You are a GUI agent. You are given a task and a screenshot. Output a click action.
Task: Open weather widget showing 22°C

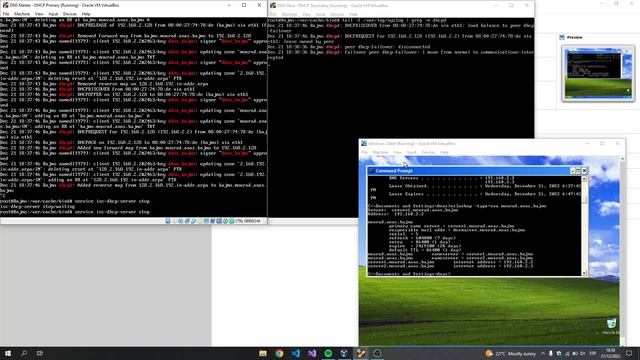click(510, 353)
